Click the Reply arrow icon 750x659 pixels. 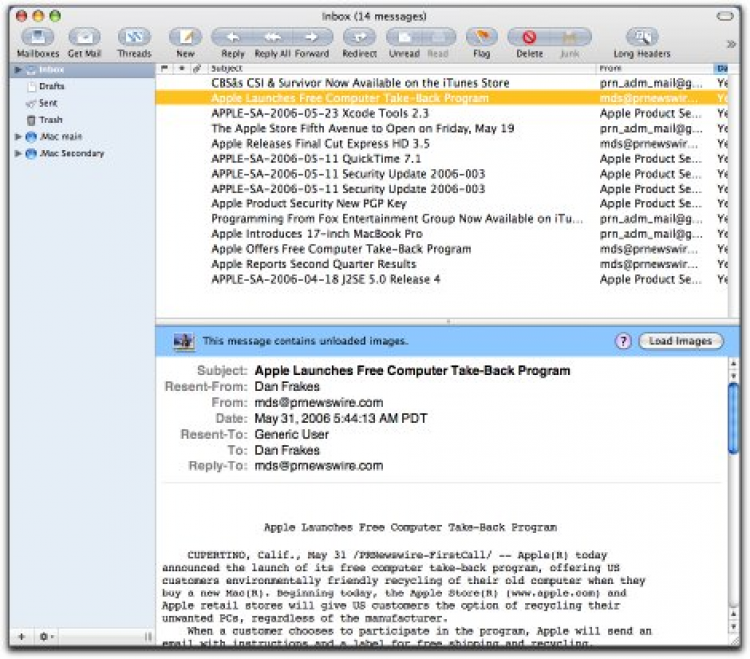coord(232,37)
